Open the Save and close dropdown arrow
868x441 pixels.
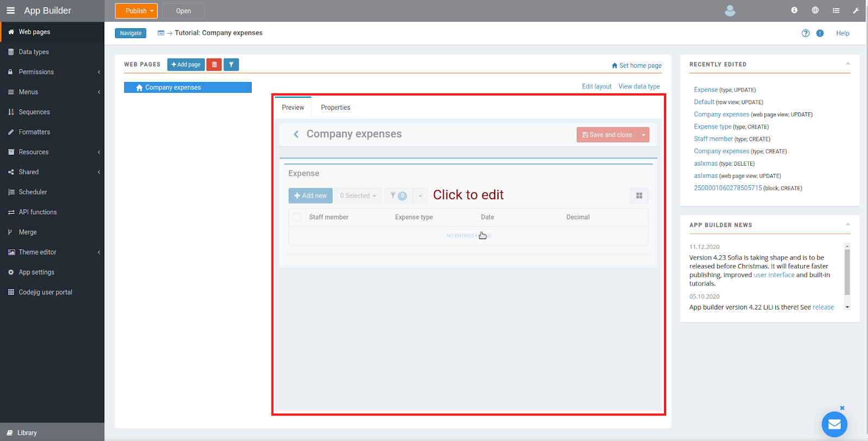(x=643, y=135)
